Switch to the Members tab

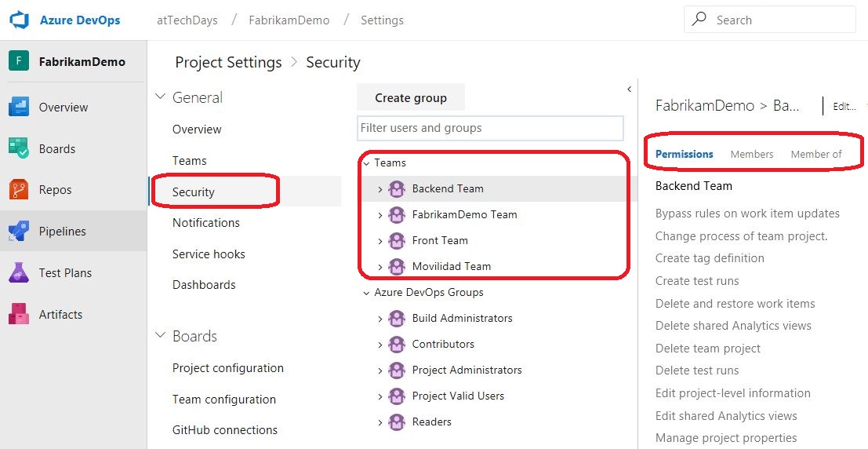point(752,154)
